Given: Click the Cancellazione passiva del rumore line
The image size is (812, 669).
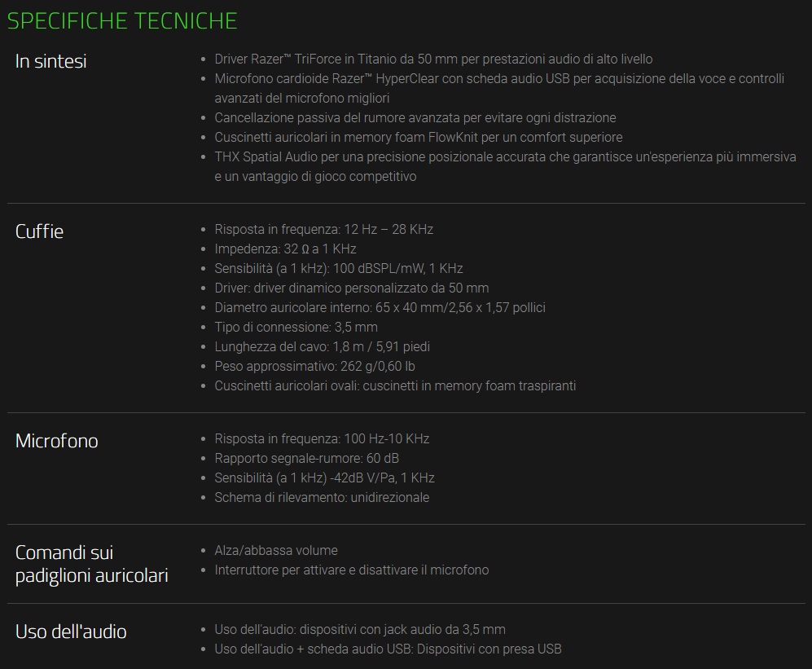Looking at the screenshot, I should click(415, 117).
